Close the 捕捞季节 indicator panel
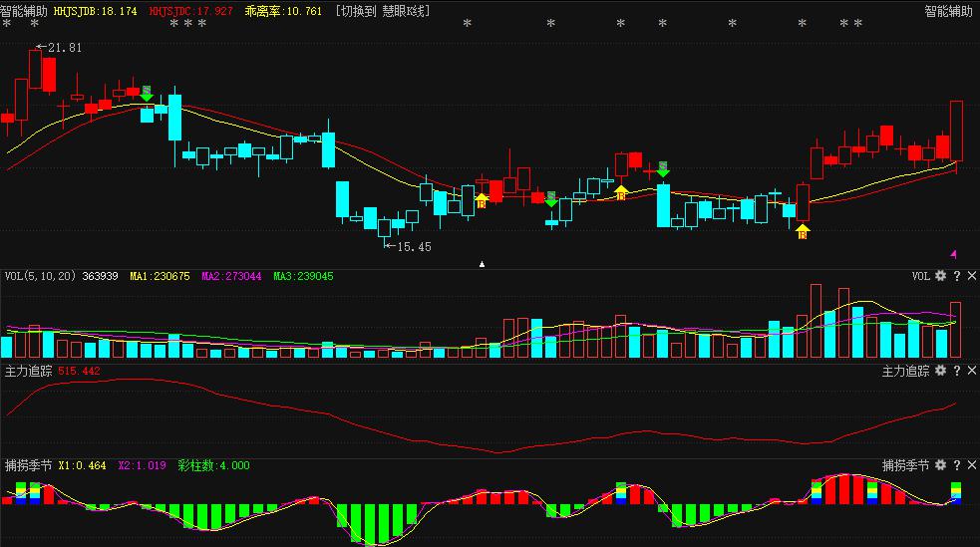 [972, 464]
